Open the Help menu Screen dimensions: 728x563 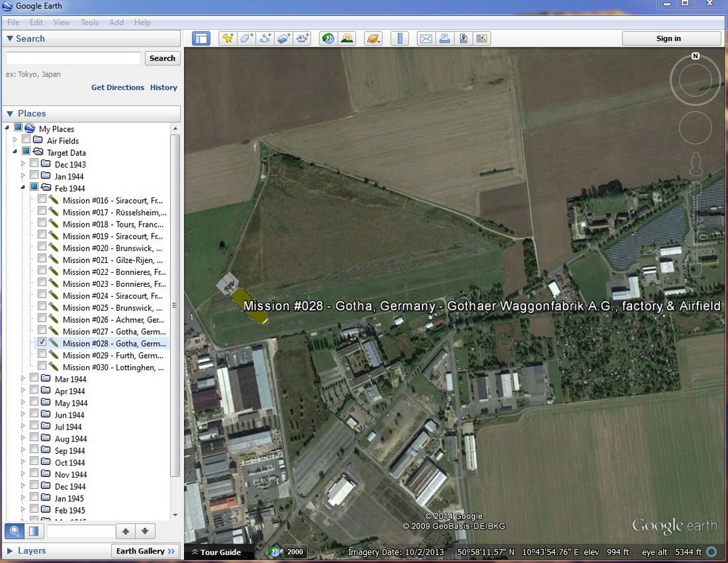(143, 22)
